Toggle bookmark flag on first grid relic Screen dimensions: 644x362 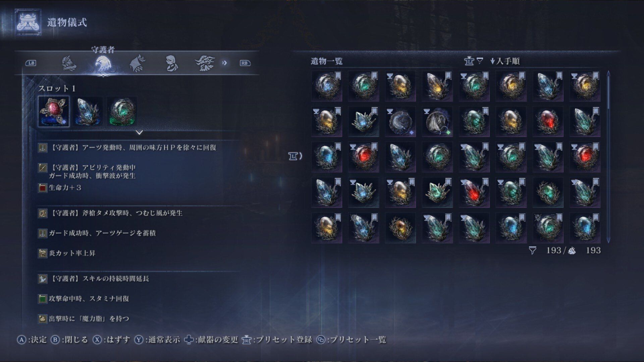(338, 75)
